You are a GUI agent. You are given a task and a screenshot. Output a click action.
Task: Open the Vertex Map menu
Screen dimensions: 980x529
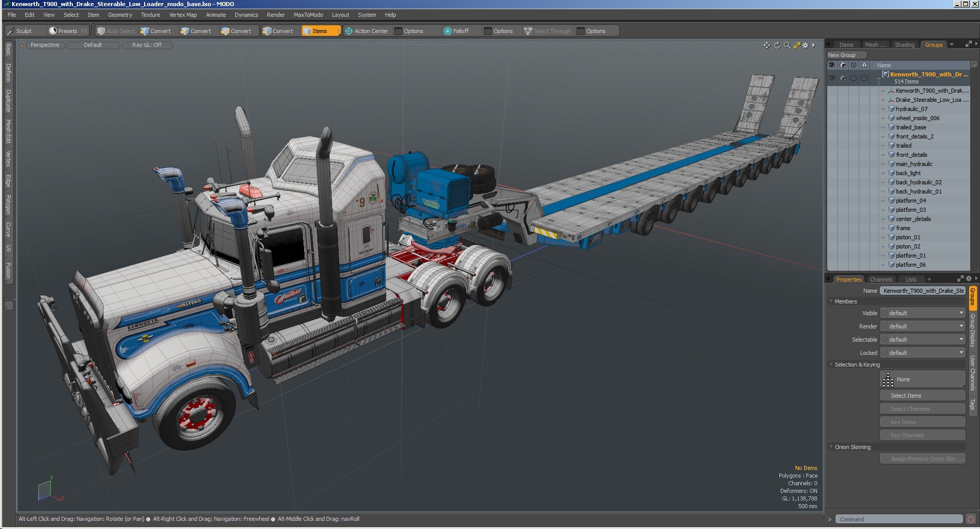click(x=183, y=15)
